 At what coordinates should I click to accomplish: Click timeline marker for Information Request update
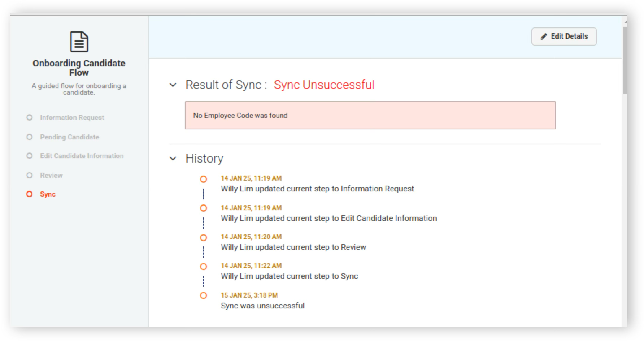204,179
